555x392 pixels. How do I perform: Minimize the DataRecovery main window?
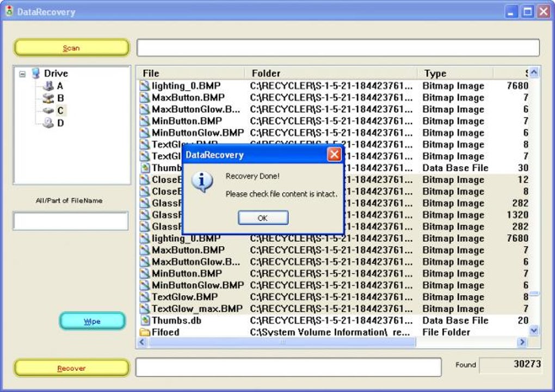point(511,11)
